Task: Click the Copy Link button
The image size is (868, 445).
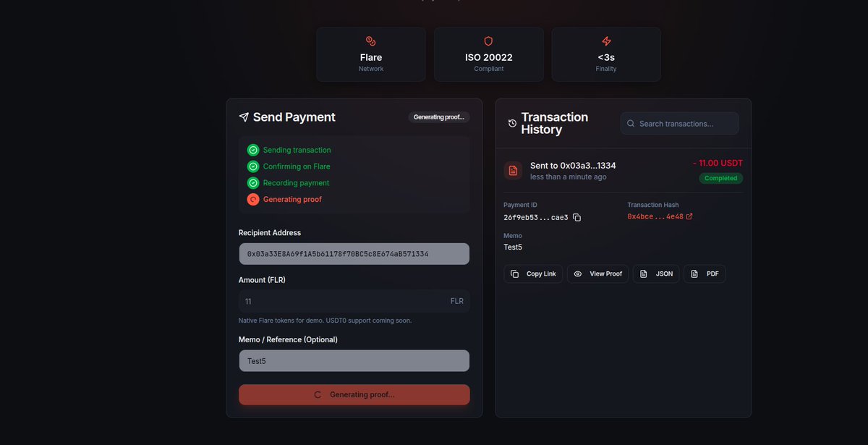Action: (533, 274)
